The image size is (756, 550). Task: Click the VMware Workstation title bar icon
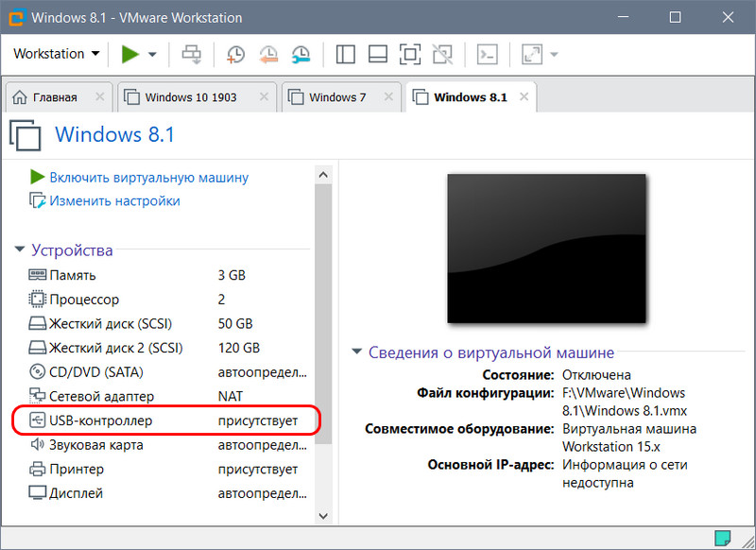pyautogui.click(x=16, y=18)
